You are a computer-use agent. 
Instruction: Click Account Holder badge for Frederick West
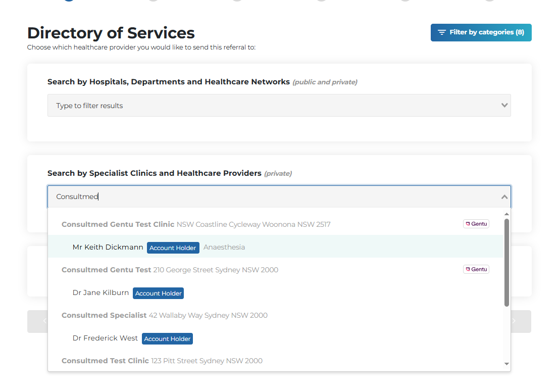(167, 339)
